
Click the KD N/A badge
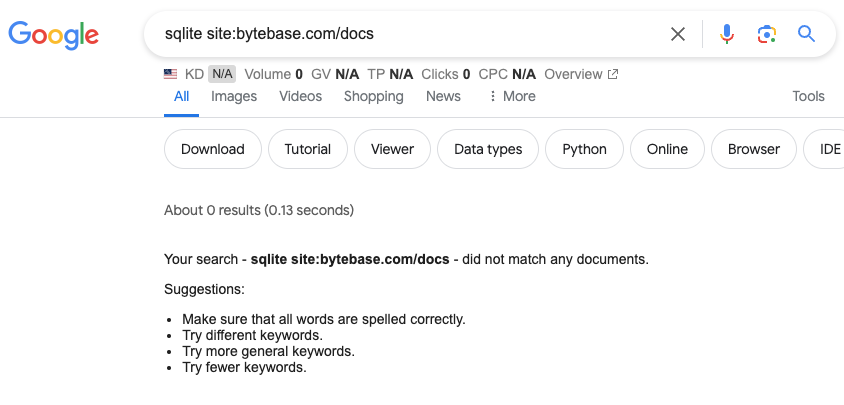pyautogui.click(x=222, y=74)
